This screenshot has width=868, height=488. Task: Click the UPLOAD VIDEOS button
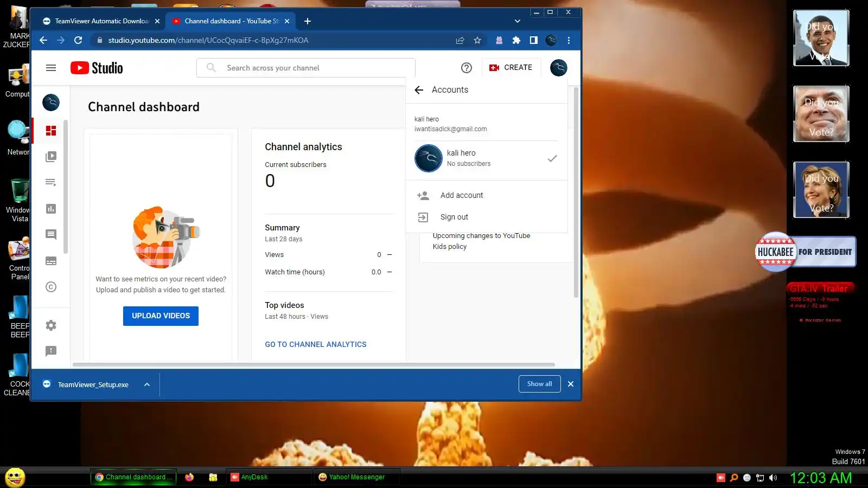coord(161,316)
